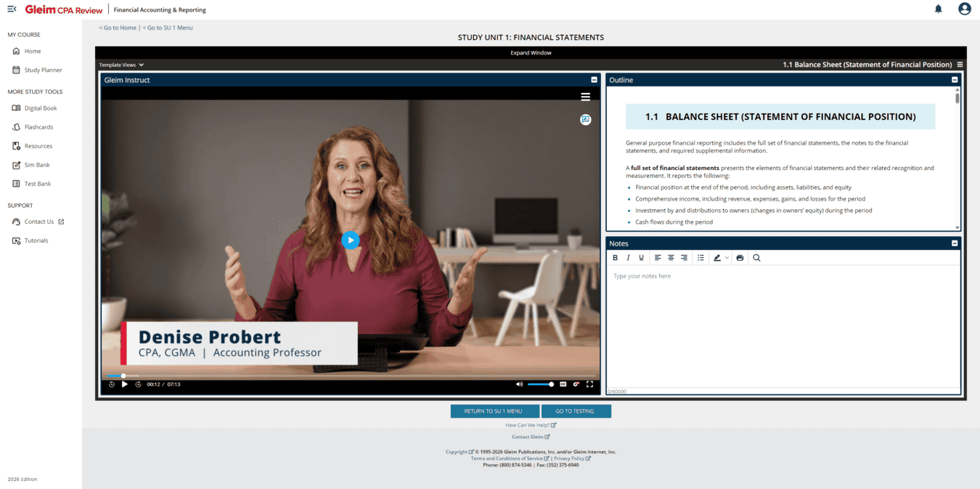Click the RETURN TO SU 1 MENU button
The image size is (980, 489).
pos(494,411)
